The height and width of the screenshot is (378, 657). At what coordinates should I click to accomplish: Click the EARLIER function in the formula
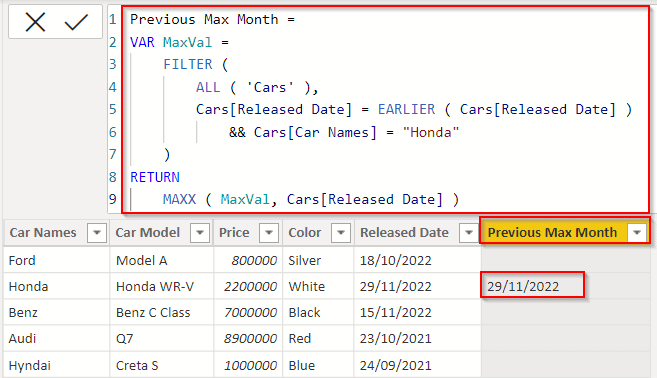pyautogui.click(x=406, y=110)
